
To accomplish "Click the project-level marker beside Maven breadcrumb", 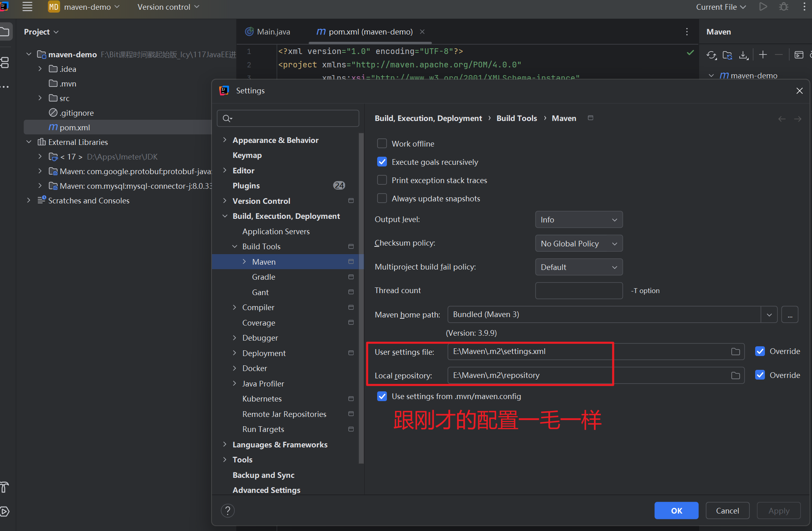I will 591,118.
